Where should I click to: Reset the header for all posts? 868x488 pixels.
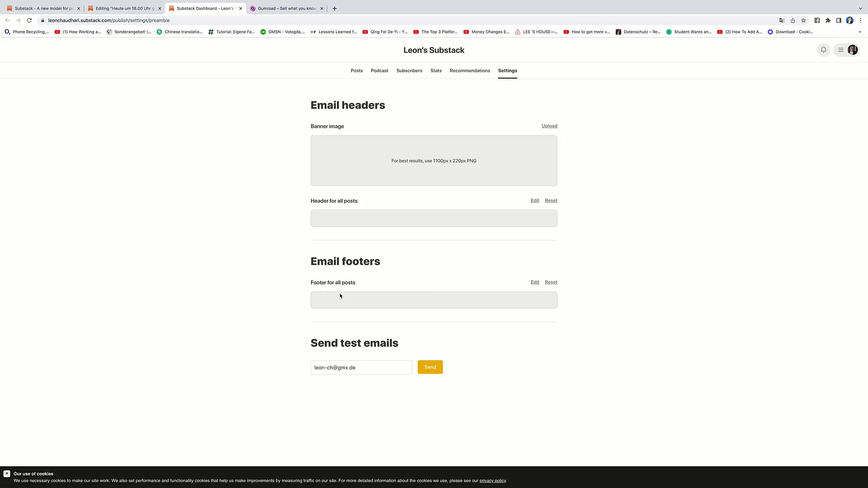click(x=551, y=200)
